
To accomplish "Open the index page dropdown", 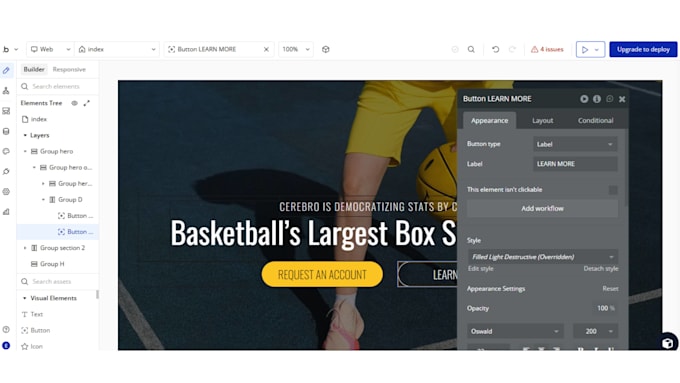I will [x=117, y=49].
